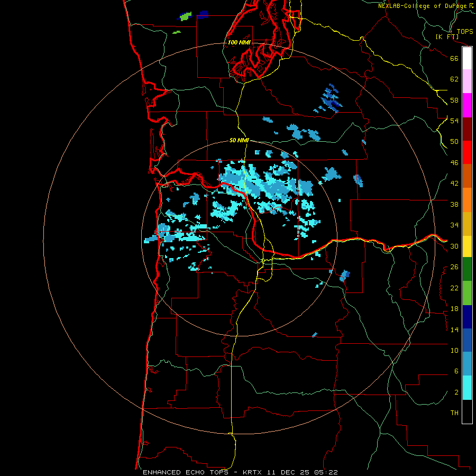Screen dimensions: 476x476
Task: Select the dark red (maroon) legend swatch
Action: [x=467, y=129]
